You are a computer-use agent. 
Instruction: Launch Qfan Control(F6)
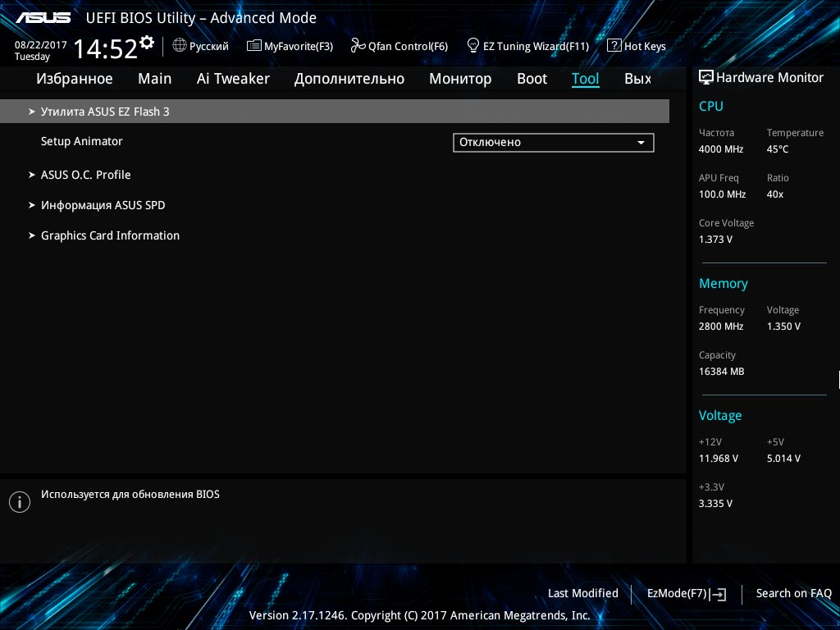tap(399, 46)
